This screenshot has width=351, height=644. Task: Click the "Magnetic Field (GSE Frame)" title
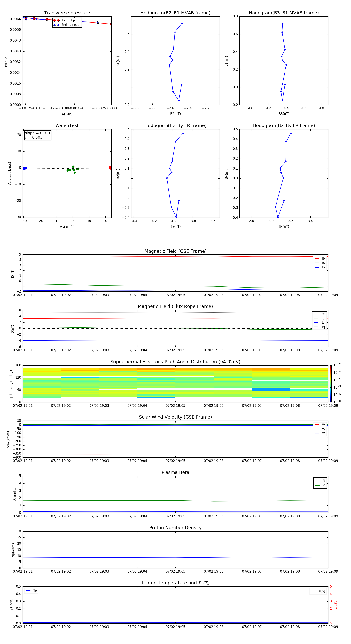coord(175,251)
